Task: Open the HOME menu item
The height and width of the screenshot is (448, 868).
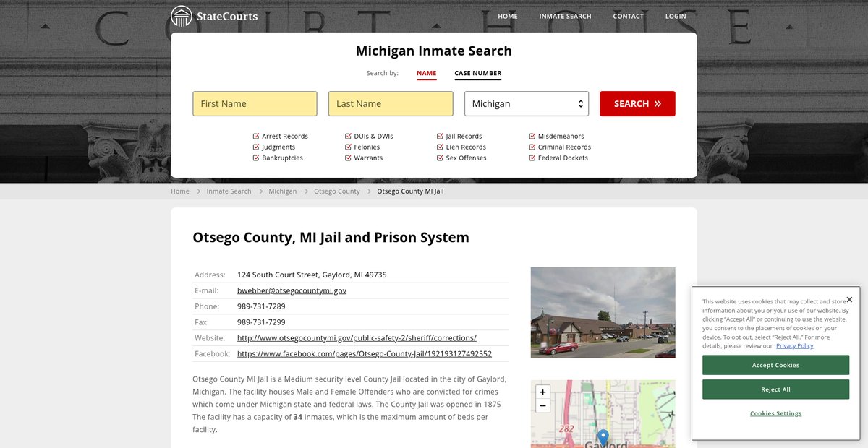Action: [x=507, y=16]
